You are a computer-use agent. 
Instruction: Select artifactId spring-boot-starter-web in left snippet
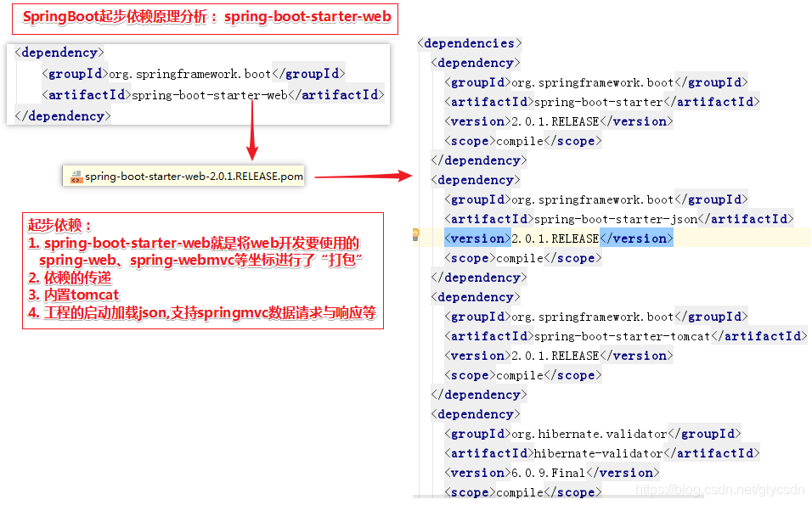[213, 95]
